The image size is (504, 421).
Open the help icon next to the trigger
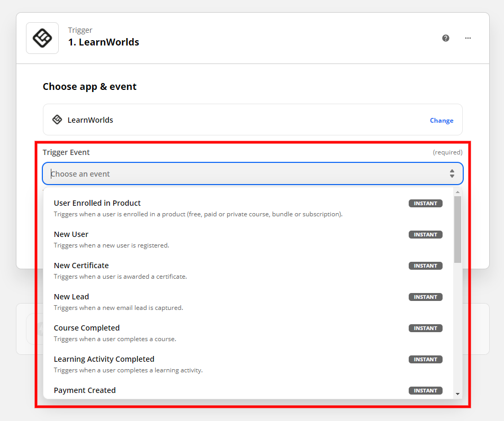[446, 38]
